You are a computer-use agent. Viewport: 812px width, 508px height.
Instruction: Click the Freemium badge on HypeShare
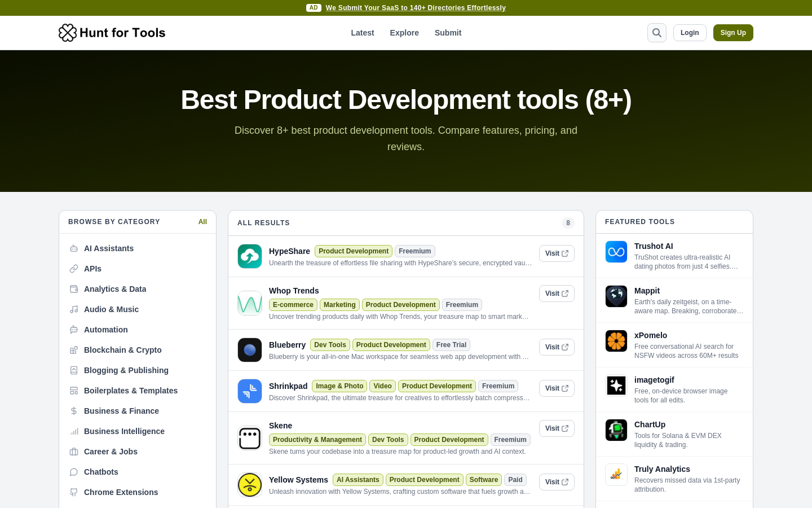(415, 251)
